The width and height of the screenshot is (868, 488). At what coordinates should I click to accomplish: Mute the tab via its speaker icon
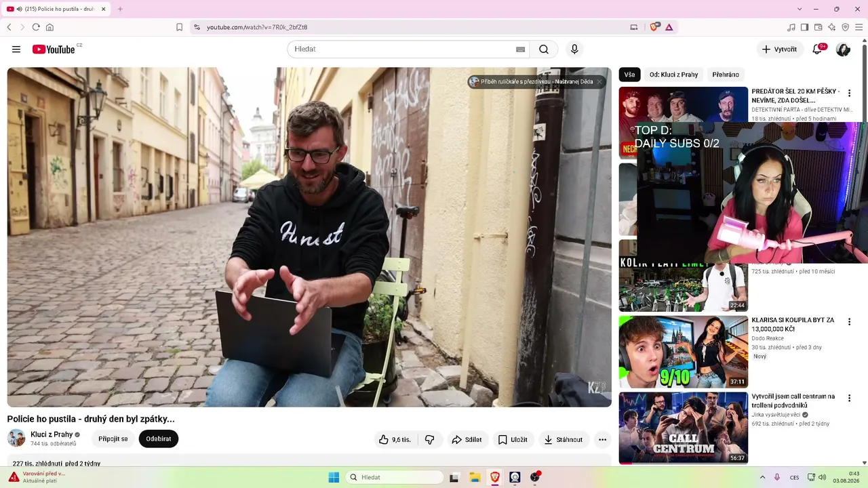[x=19, y=9]
